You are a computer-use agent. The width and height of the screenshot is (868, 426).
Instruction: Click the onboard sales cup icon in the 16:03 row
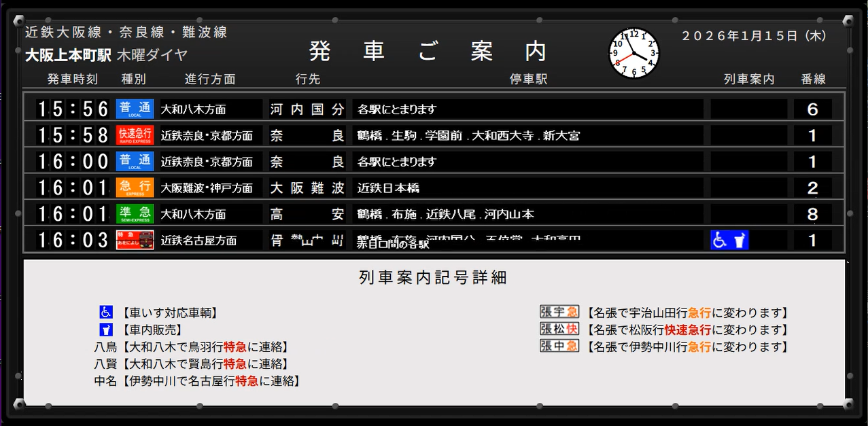pyautogui.click(x=739, y=240)
